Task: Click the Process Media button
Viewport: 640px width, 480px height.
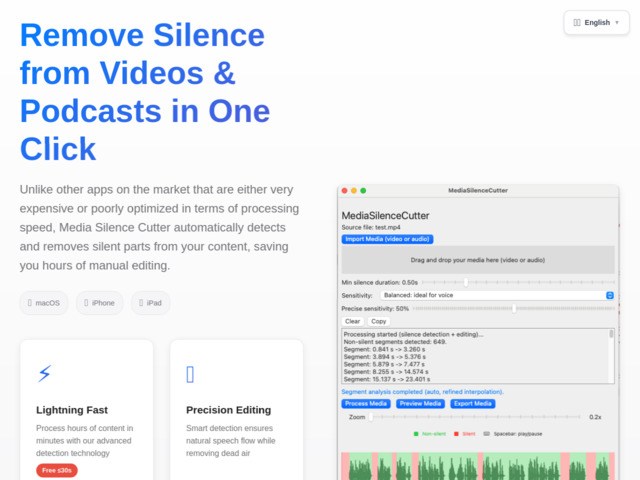Action: (366, 404)
